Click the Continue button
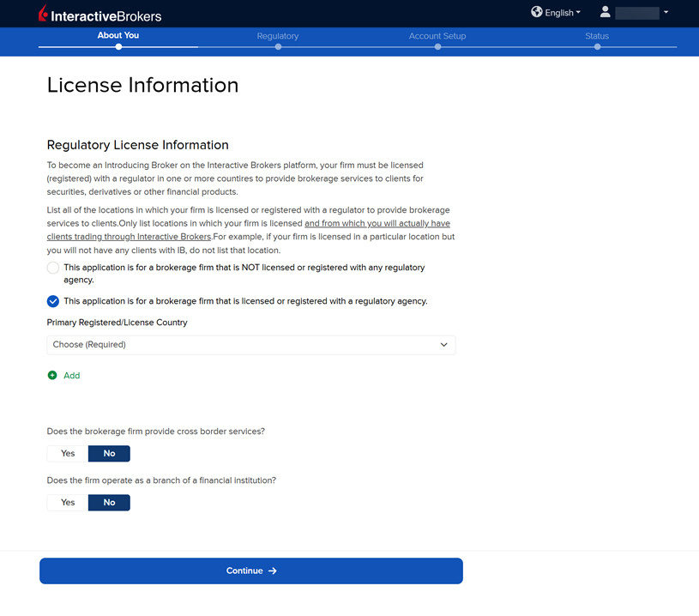 pyautogui.click(x=251, y=571)
